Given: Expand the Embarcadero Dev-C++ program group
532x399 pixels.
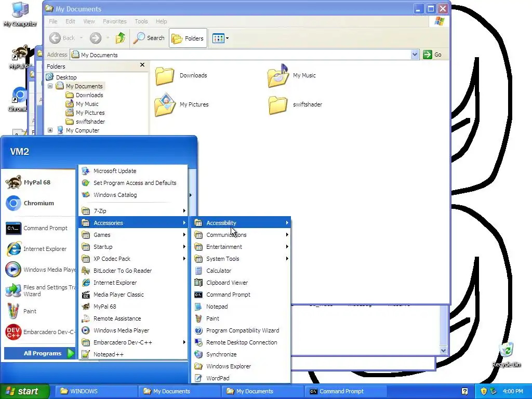Looking at the screenshot, I should pyautogui.click(x=133, y=342).
